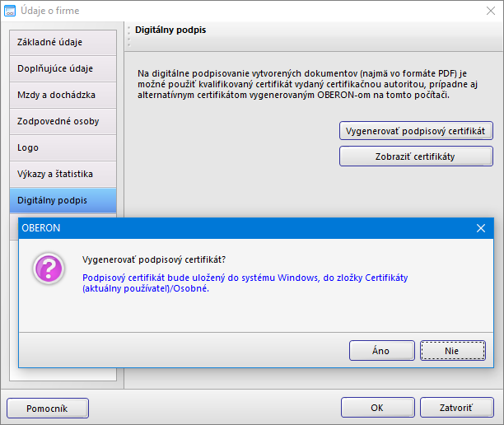The height and width of the screenshot is (425, 504).
Task: Switch to Mzdy a dochádzka
Action: pos(63,96)
